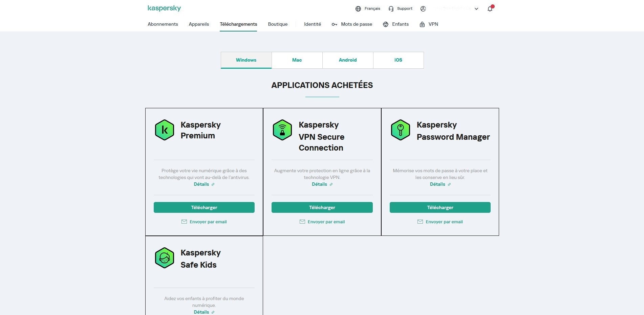Click the link icon next to VPN Détails
The image size is (644, 315).
pyautogui.click(x=331, y=184)
